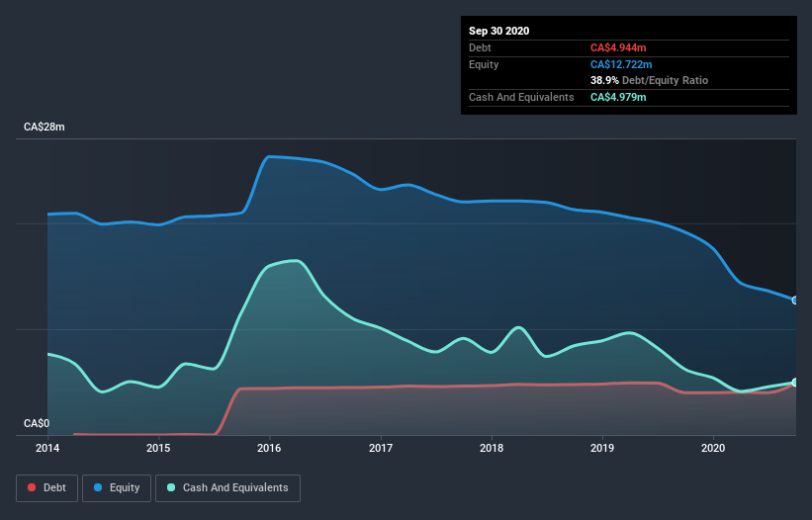Click the 2014 x-axis label
The image size is (812, 520).
point(47,448)
